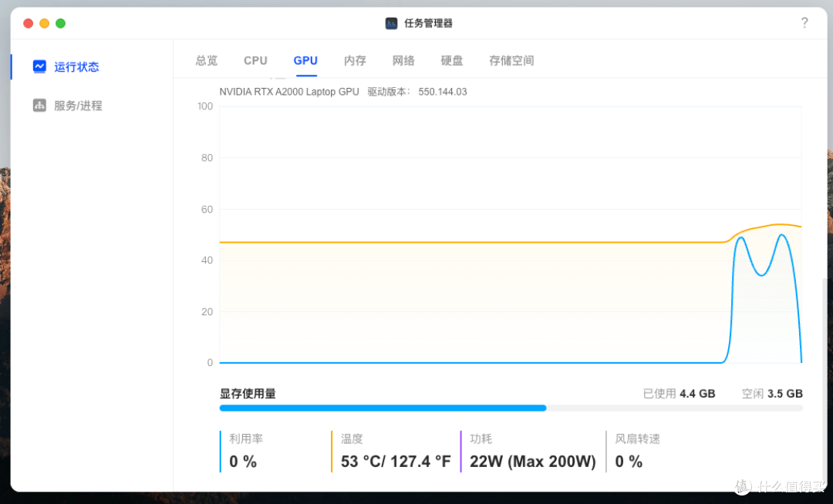Click the 任务管理器 title bar app icon

click(391, 23)
